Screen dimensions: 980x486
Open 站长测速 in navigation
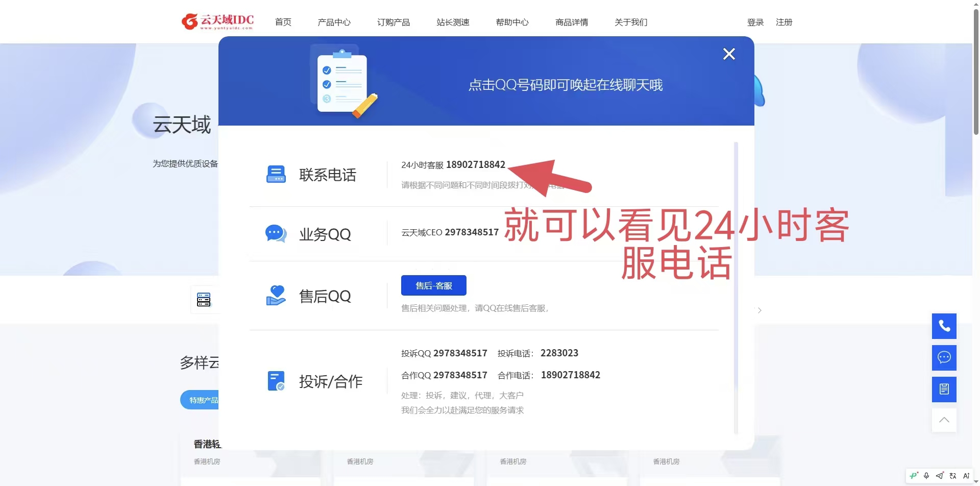point(453,22)
